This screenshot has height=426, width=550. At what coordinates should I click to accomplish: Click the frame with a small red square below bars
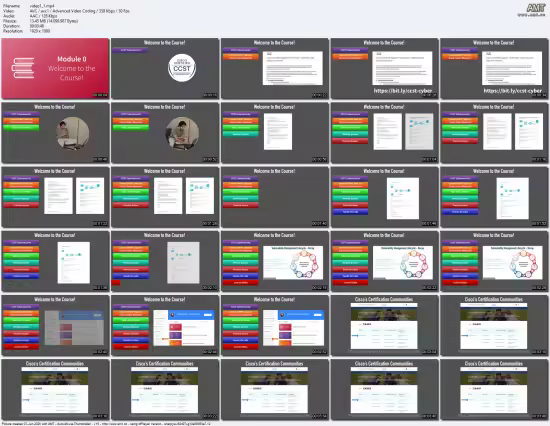tap(165, 261)
